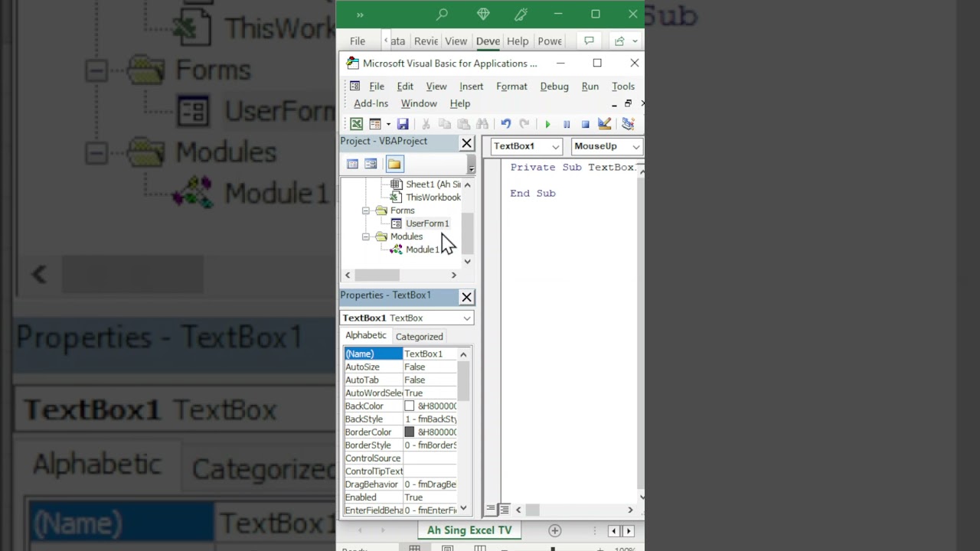Open VBA View menu
Viewport: 980px width, 551px height.
click(436, 86)
